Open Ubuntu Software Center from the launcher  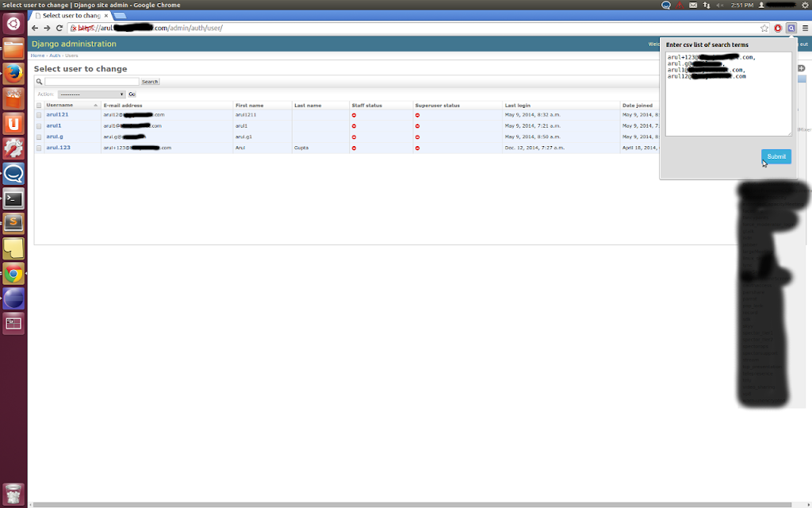click(13, 98)
